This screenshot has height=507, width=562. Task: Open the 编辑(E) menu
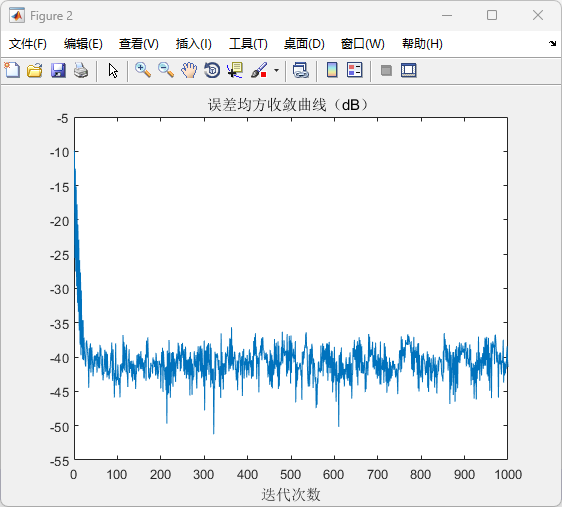point(83,44)
